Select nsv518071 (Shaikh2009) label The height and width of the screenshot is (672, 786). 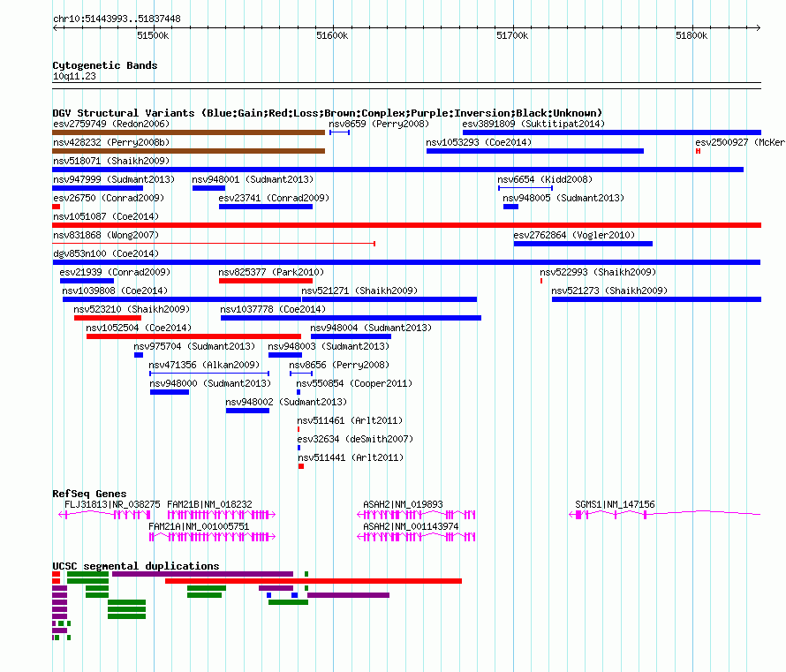(x=111, y=161)
